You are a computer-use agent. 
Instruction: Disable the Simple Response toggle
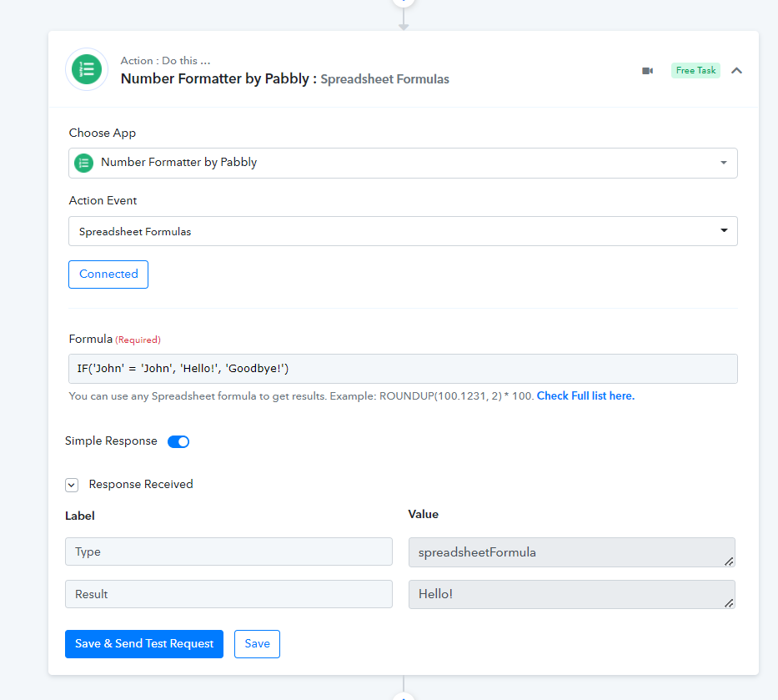tap(178, 442)
